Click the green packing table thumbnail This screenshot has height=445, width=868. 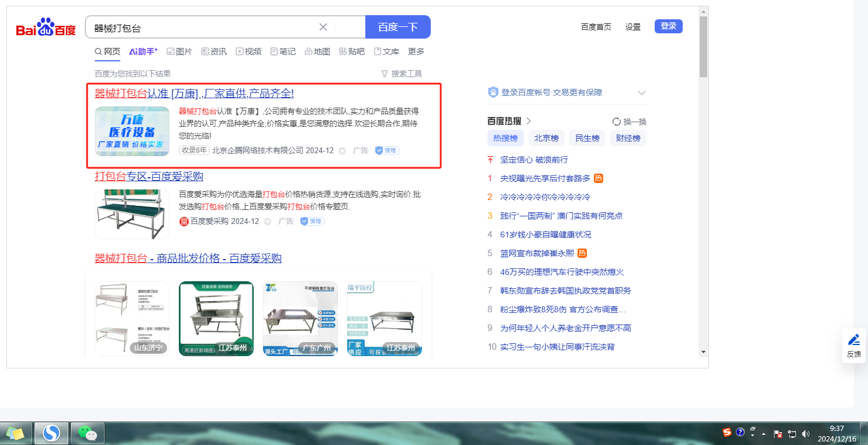132,214
